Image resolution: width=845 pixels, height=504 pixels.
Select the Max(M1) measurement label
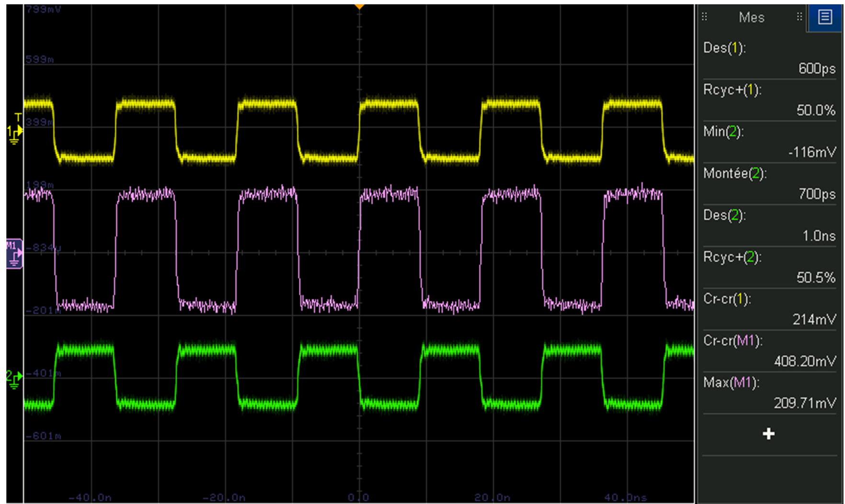click(731, 382)
